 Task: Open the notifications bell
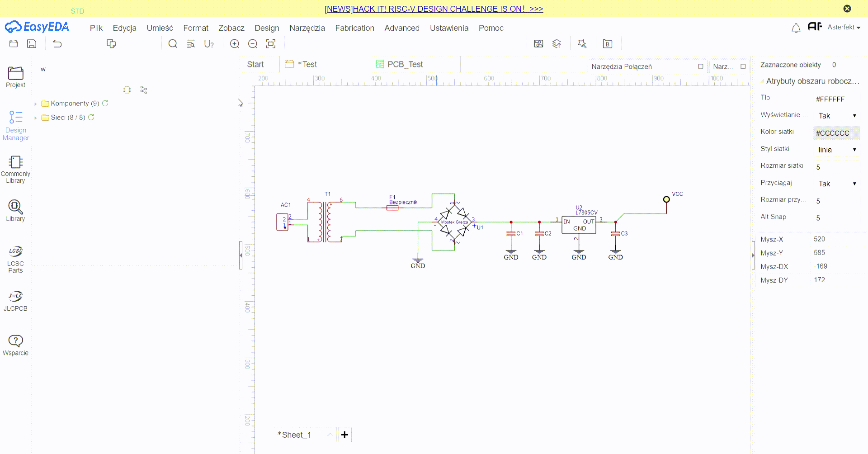[796, 28]
